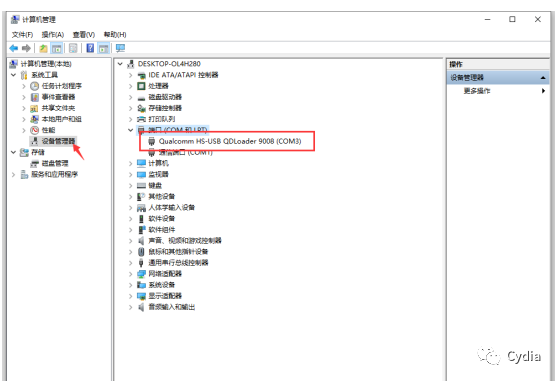558x381 pixels.
Task: Click the Back arrow in the toolbar
Action: pos(14,48)
